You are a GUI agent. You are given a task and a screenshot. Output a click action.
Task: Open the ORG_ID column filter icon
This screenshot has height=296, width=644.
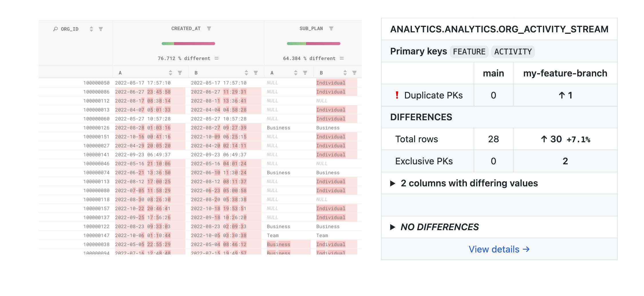(x=101, y=29)
